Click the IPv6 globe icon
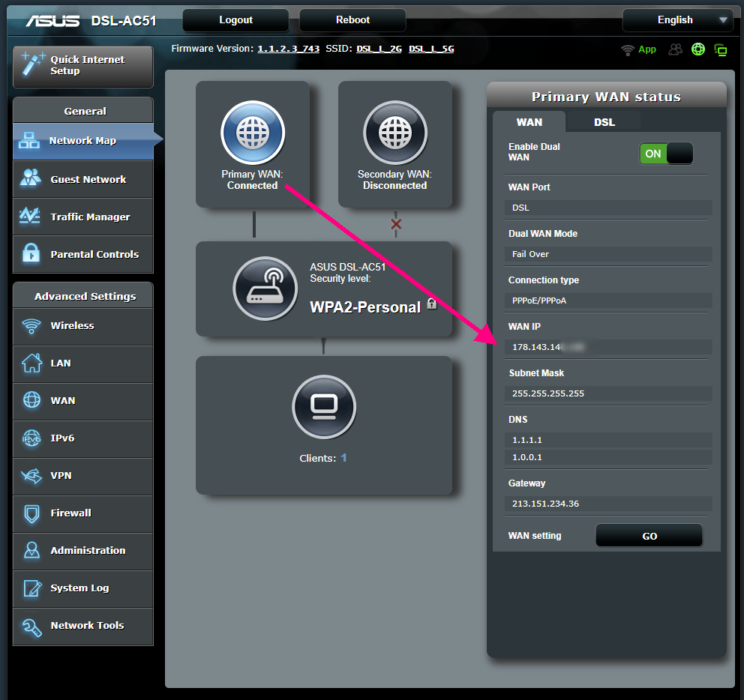The height and width of the screenshot is (700, 744). (31, 438)
